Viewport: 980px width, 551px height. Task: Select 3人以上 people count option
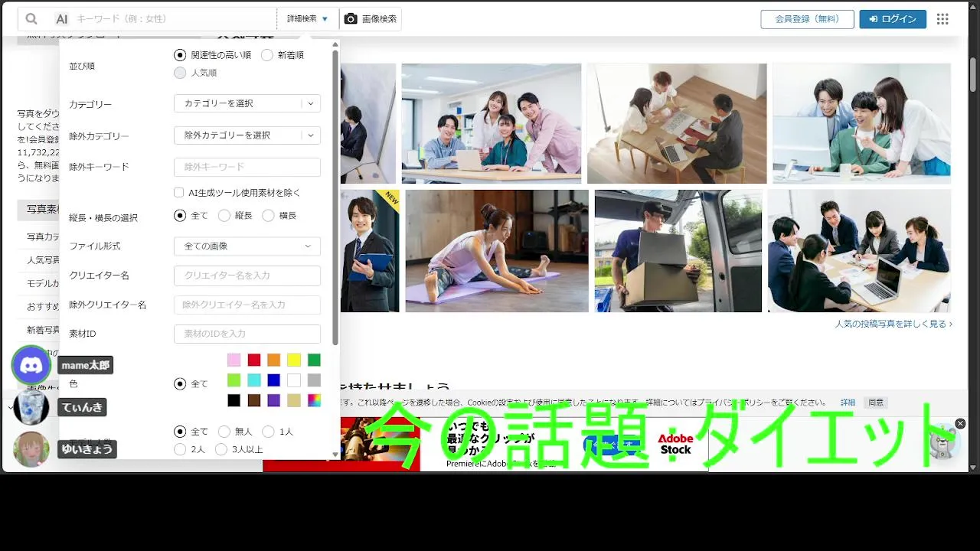pos(221,449)
